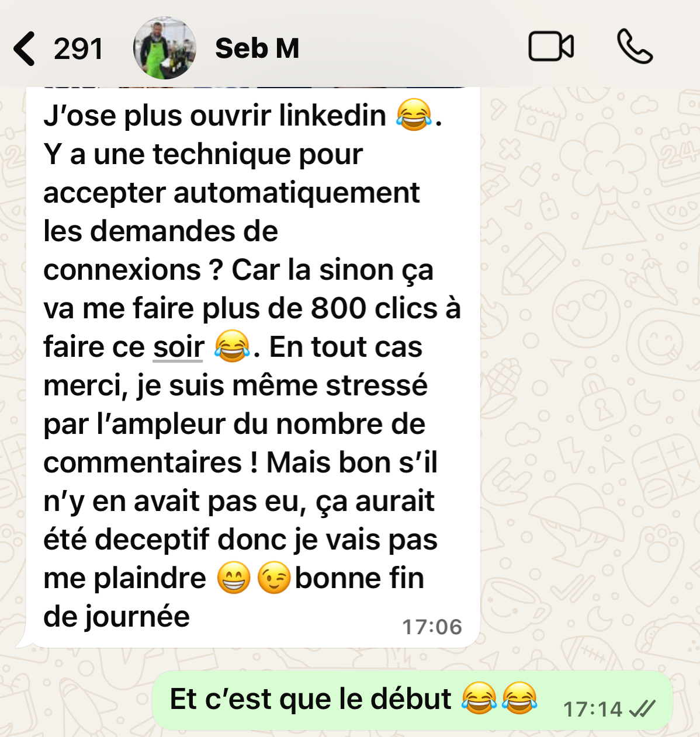The width and height of the screenshot is (700, 737).
Task: Tap the winking emoji before "bonne fin"
Action: coord(273,578)
